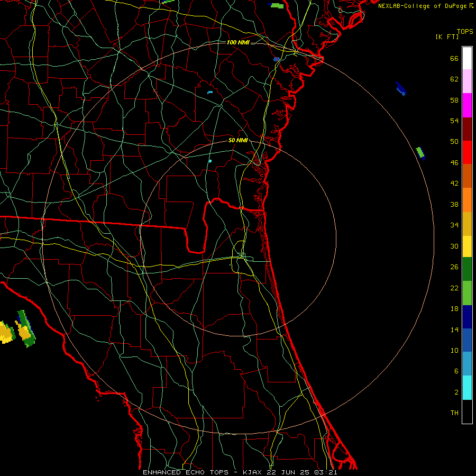Click the "TH" threshold label on the legend
Image resolution: width=476 pixels, height=476 pixels.
tap(454, 413)
